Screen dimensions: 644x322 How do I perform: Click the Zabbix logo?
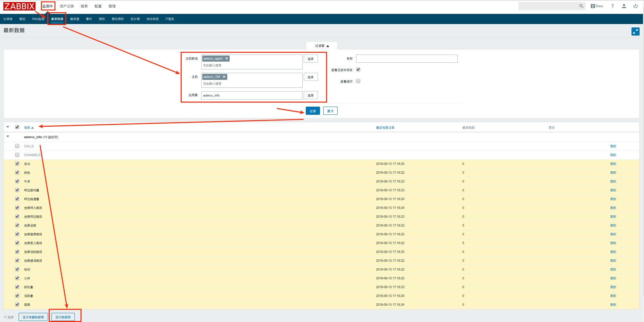point(19,6)
